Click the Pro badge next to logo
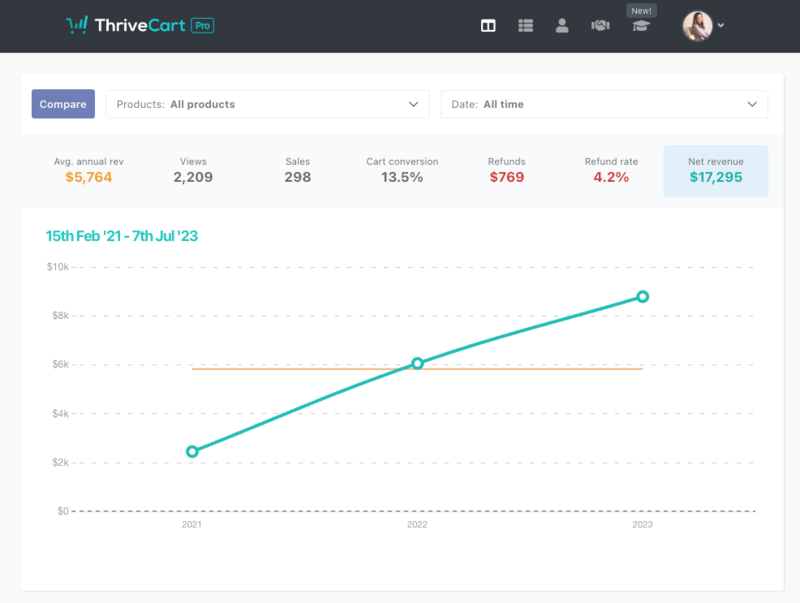Image resolution: width=800 pixels, height=603 pixels. (x=203, y=26)
